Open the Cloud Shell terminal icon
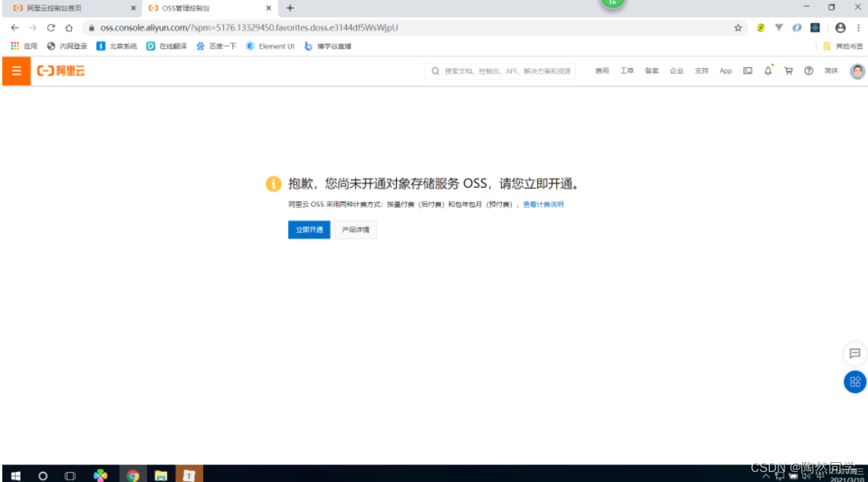This screenshot has height=482, width=868. [x=747, y=71]
